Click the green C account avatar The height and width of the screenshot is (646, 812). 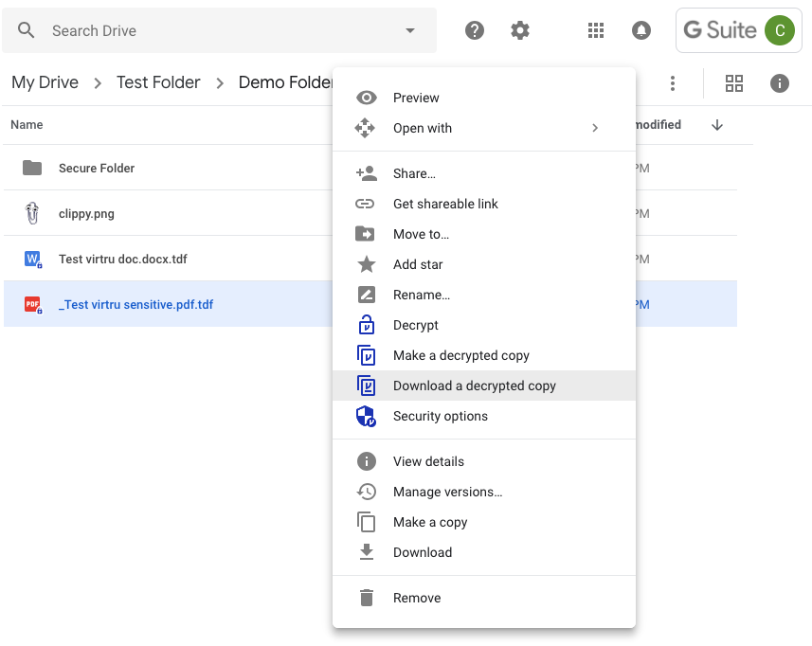780,30
